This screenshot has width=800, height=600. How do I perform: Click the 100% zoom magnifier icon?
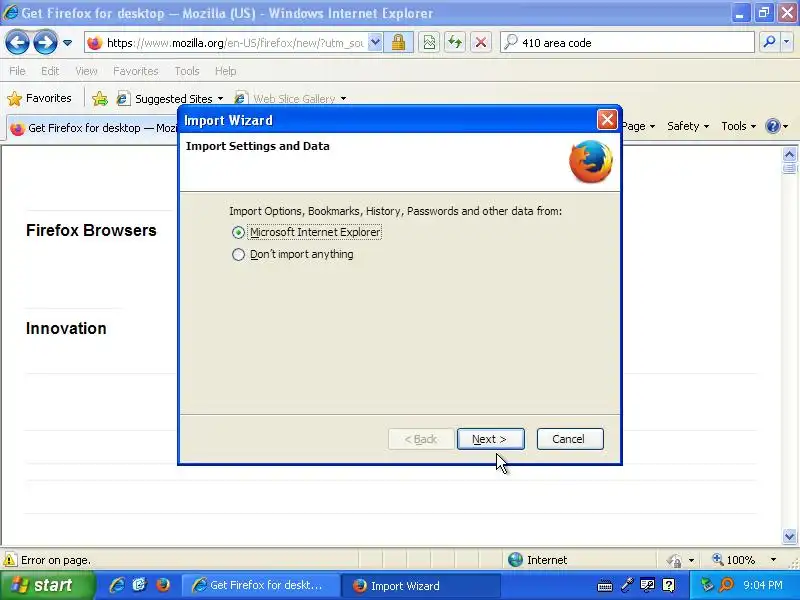point(718,559)
